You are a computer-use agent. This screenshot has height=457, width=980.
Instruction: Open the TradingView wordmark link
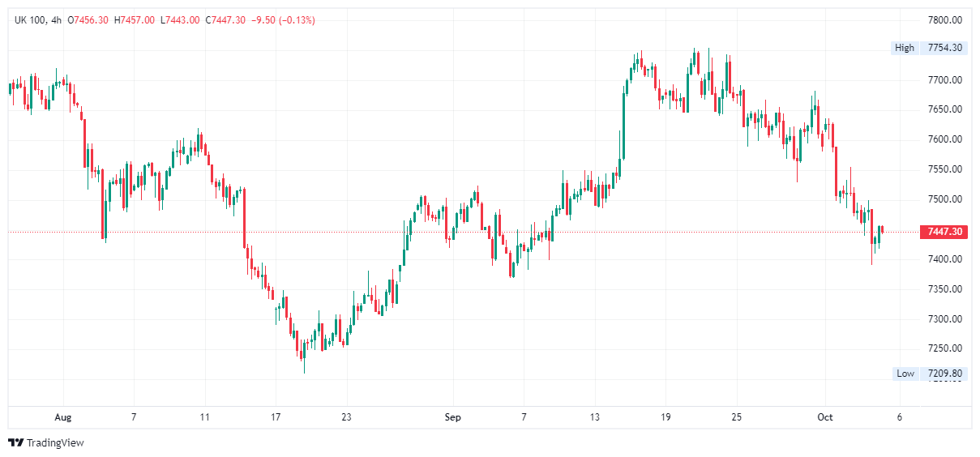(55, 442)
